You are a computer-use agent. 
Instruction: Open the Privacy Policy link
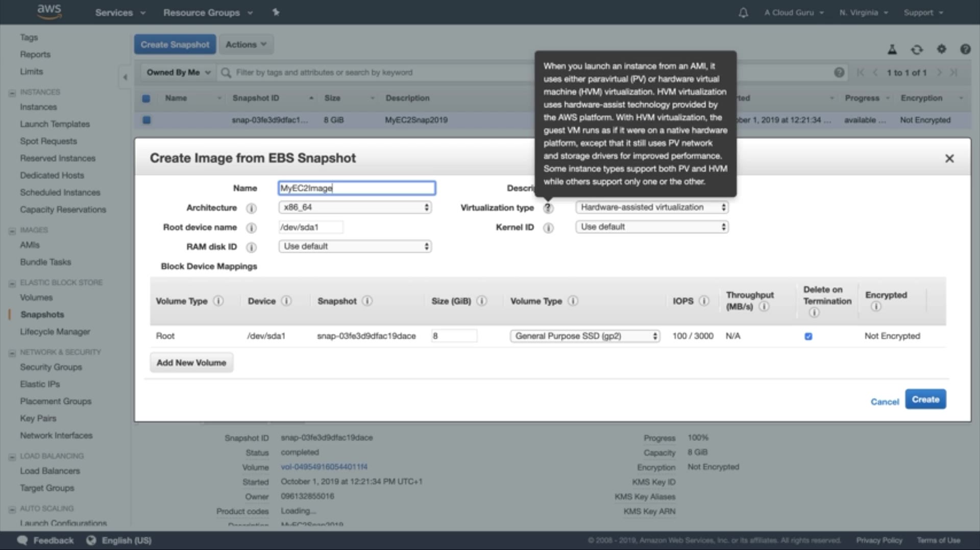[x=879, y=540]
